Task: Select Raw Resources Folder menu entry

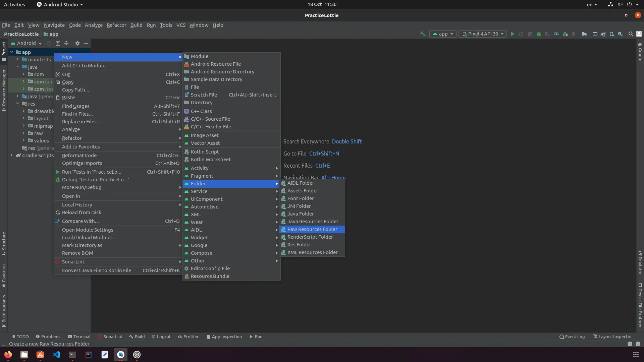Action: click(x=312, y=229)
